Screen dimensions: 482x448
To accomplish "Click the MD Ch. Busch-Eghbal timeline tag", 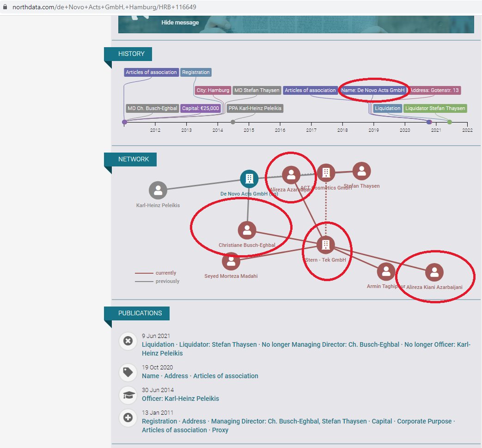I will click(152, 108).
